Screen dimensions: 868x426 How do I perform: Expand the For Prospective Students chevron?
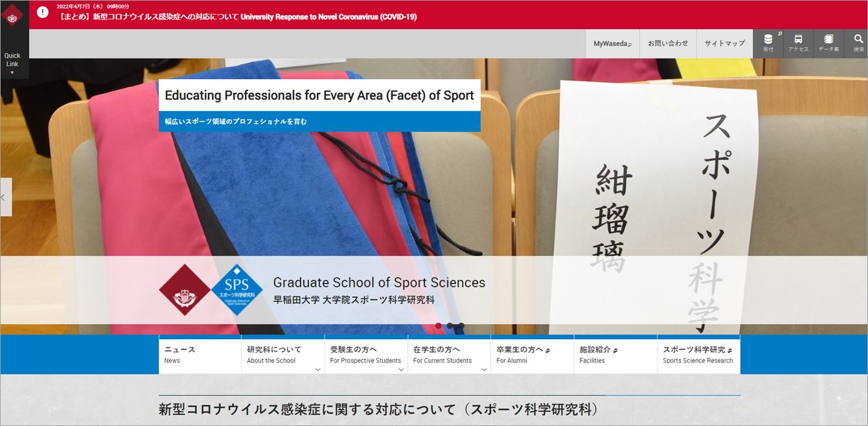click(x=401, y=370)
